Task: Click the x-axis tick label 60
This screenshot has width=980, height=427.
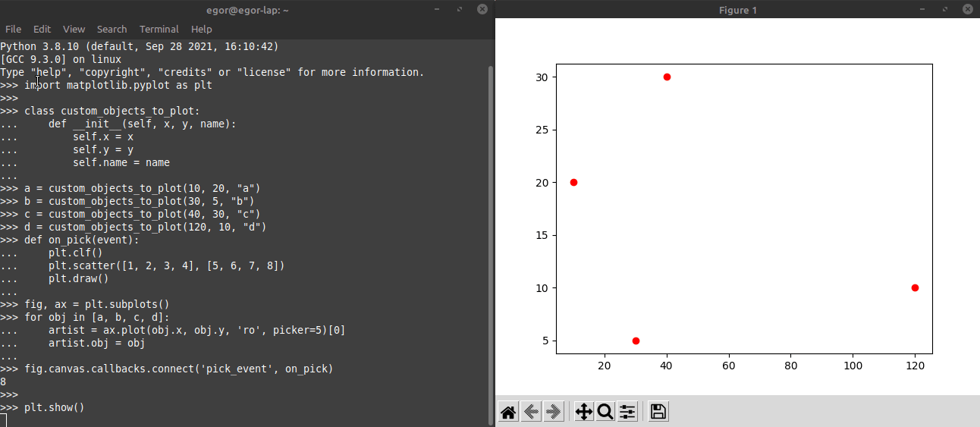Action: click(x=729, y=366)
